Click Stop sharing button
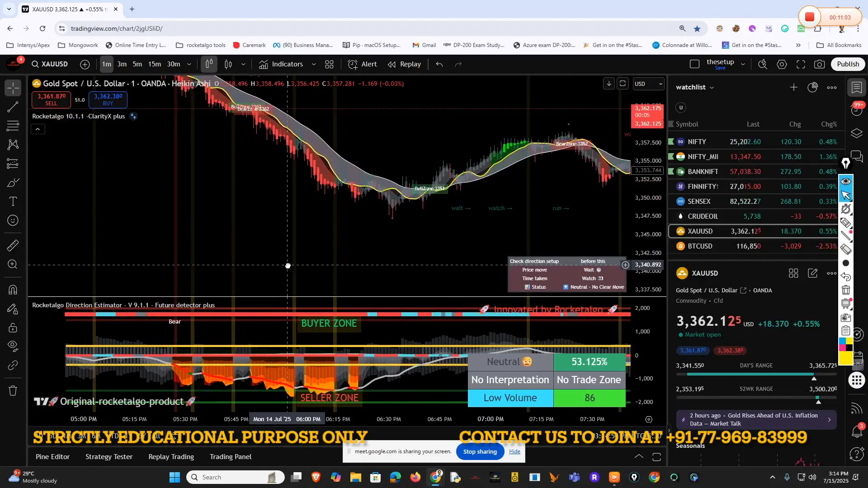The height and width of the screenshot is (488, 868). (480, 451)
